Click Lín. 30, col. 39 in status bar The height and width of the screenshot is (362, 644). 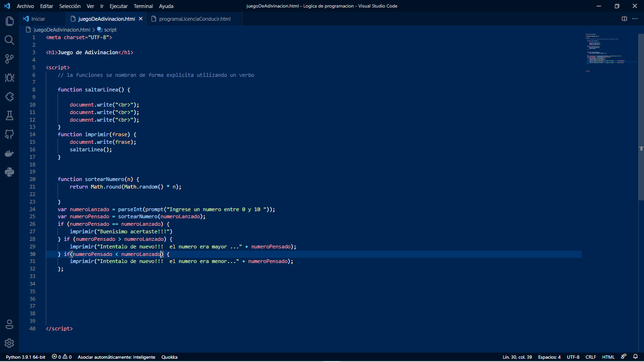(517, 357)
